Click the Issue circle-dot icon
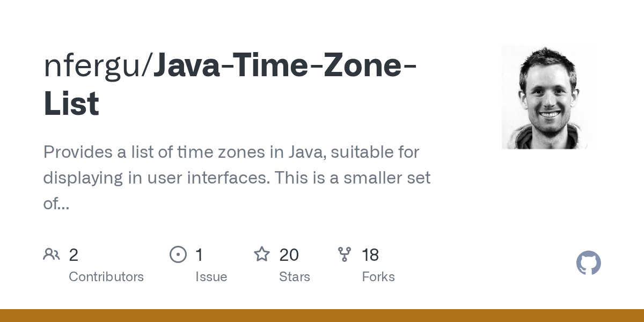644x322 pixels. click(178, 254)
